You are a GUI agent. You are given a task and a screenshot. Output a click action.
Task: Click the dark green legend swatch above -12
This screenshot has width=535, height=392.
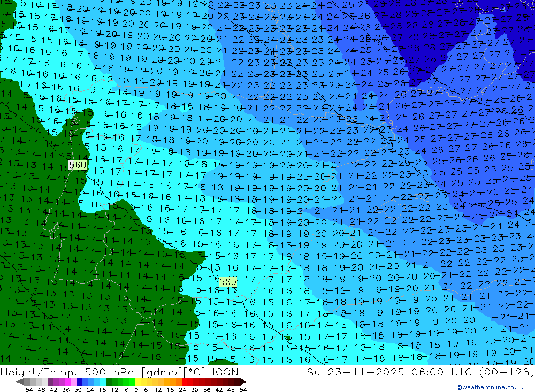(x=109, y=381)
